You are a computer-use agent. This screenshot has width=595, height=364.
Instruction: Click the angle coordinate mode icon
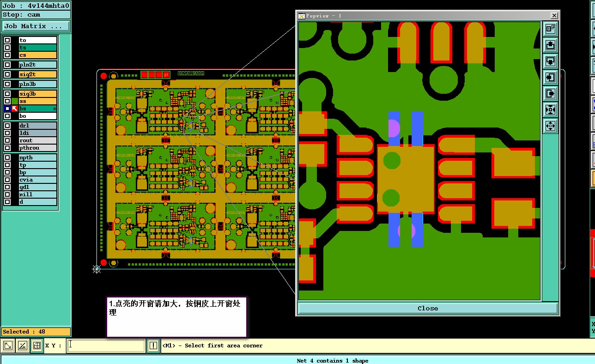pos(23,346)
